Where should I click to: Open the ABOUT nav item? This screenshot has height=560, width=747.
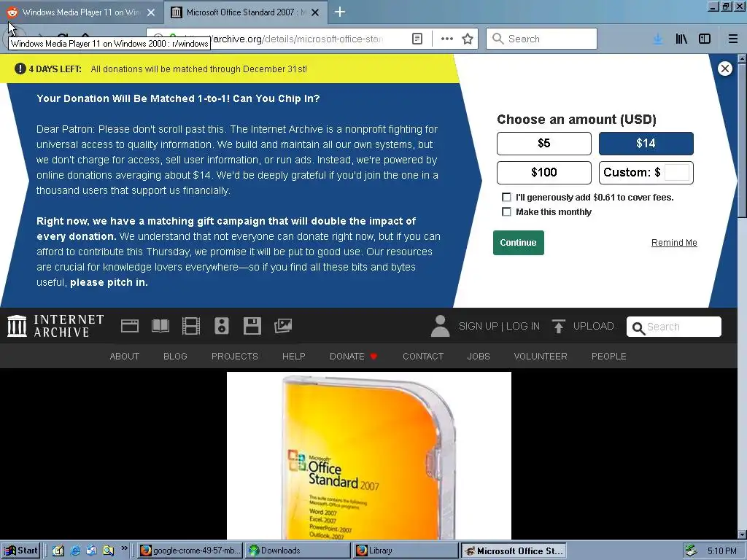pos(124,356)
